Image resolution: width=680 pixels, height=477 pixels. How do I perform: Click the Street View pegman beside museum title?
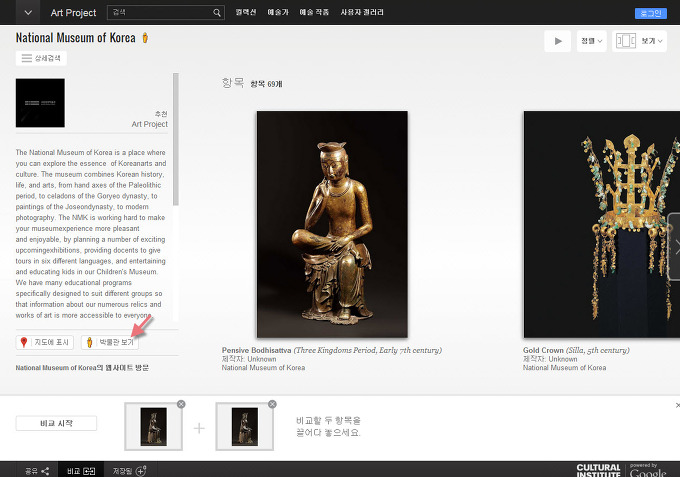coord(145,38)
